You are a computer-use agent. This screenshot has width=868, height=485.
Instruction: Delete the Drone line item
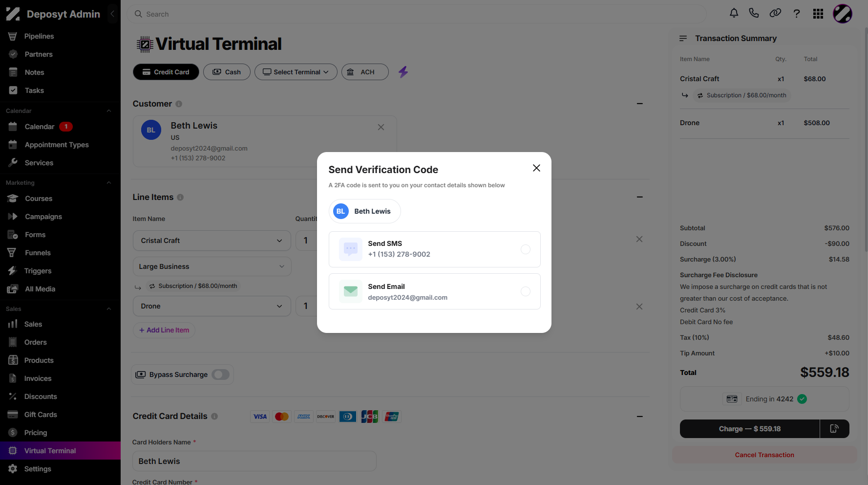pos(639,307)
